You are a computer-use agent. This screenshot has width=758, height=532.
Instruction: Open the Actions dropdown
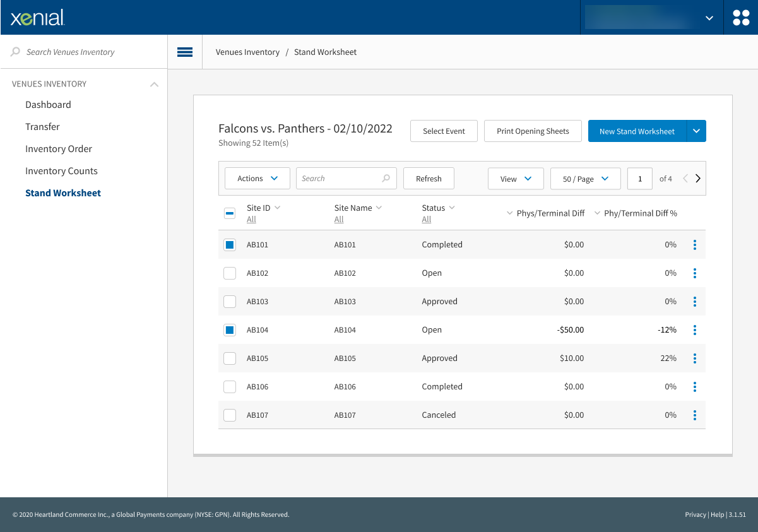pyautogui.click(x=258, y=179)
